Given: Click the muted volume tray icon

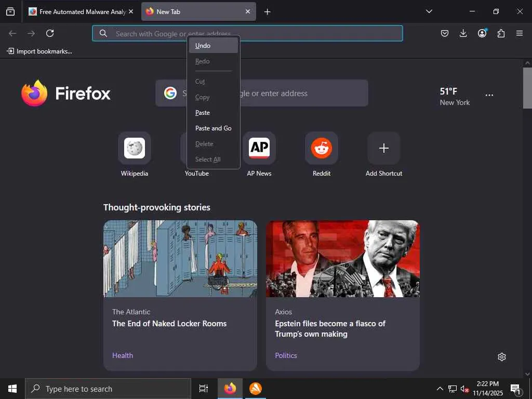Looking at the screenshot, I should 464,389.
